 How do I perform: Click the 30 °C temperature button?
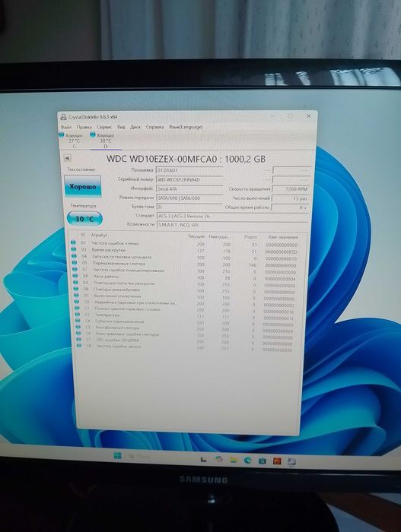click(84, 219)
